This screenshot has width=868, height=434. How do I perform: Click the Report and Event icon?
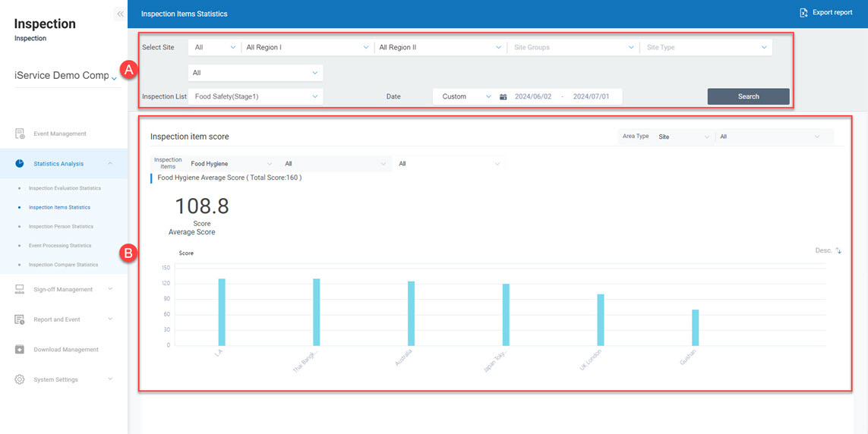(x=21, y=319)
